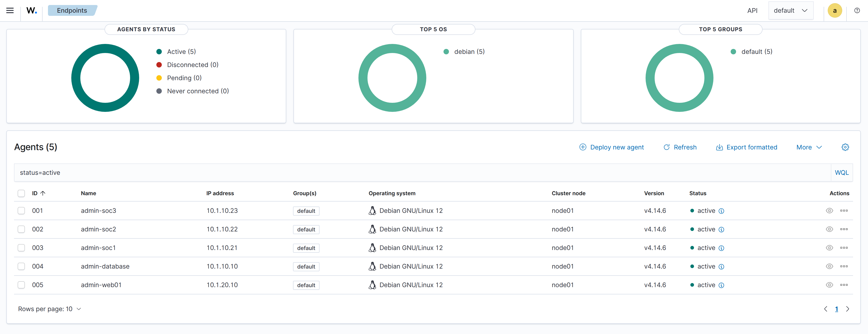View agent admin-soc2 details eye icon
Viewport: 868px width, 334px height.
click(829, 229)
